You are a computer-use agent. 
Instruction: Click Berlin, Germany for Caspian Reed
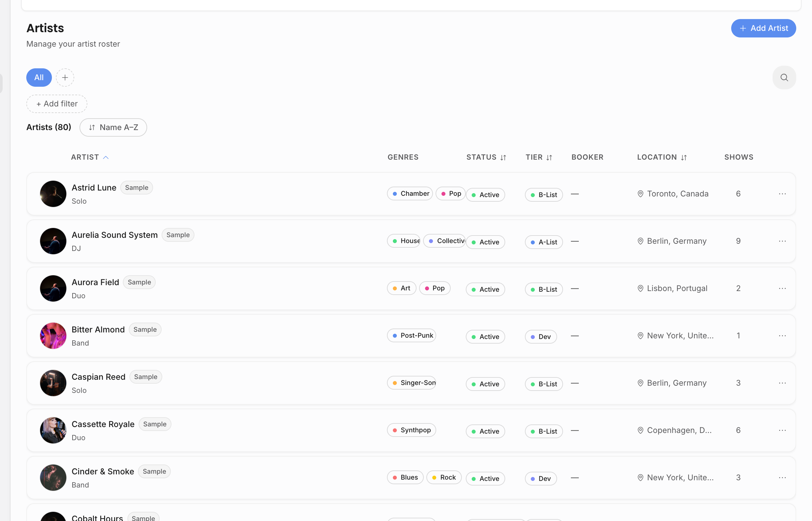(x=676, y=383)
